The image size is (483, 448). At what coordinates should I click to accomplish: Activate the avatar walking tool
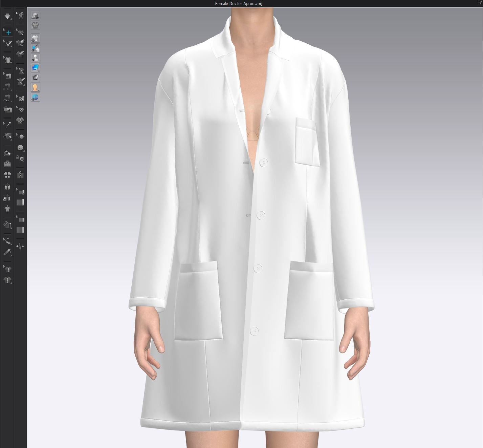(x=20, y=15)
